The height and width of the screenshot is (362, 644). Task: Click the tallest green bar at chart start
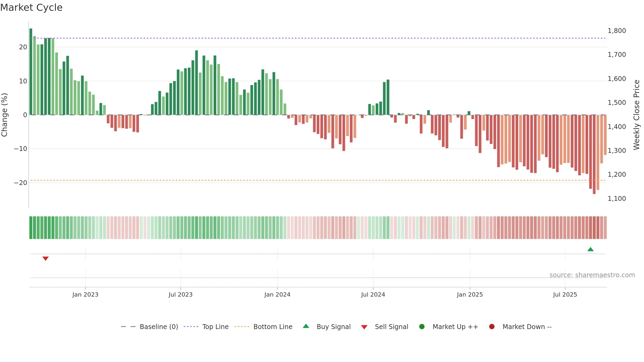pos(31,72)
